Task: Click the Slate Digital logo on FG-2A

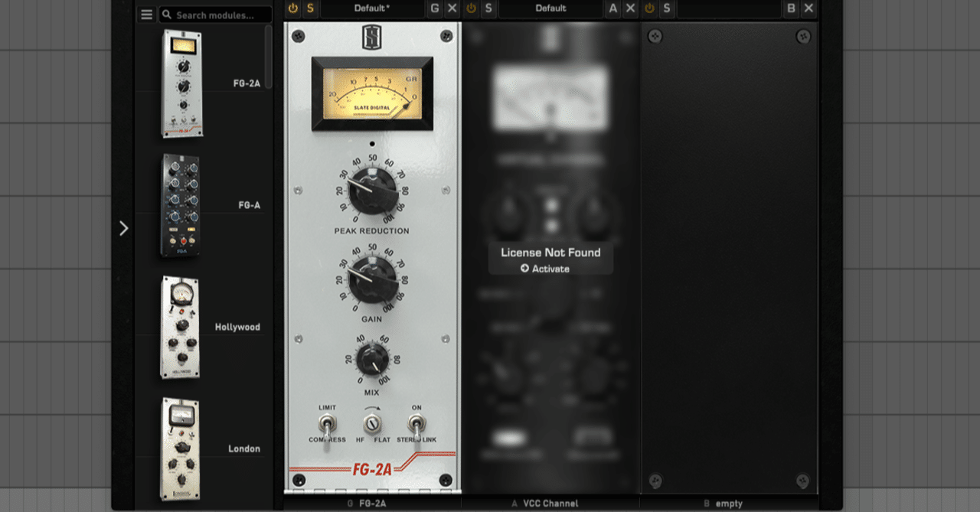Action: coord(372,38)
